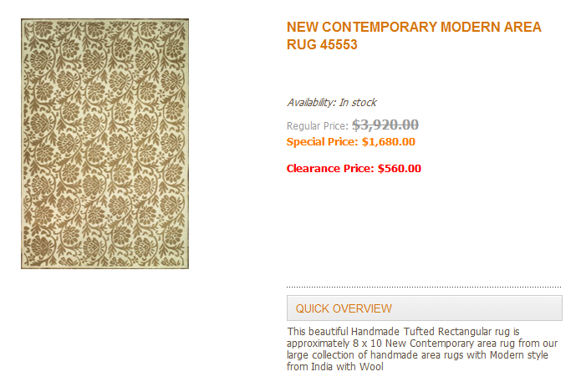Open the floral rug product image
The height and width of the screenshot is (392, 576).
pos(105,144)
